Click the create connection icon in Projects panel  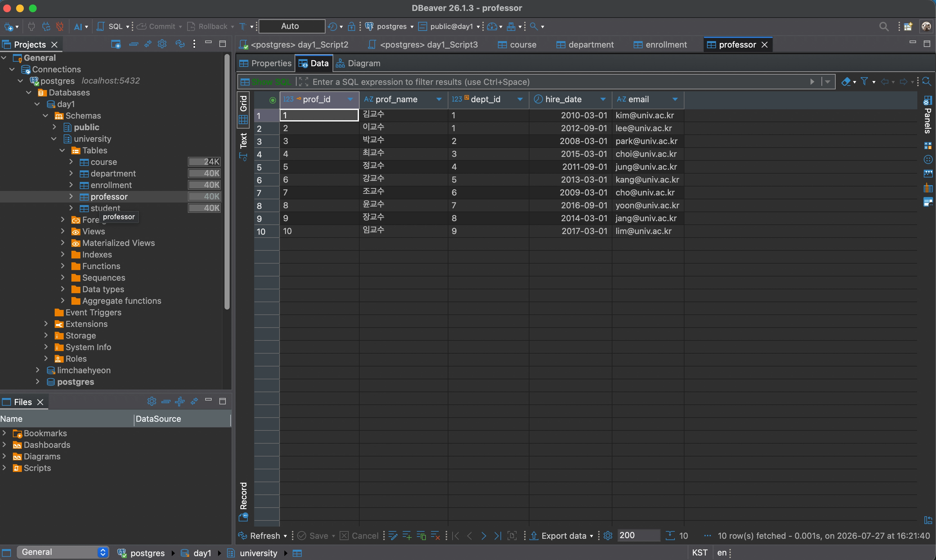(116, 44)
